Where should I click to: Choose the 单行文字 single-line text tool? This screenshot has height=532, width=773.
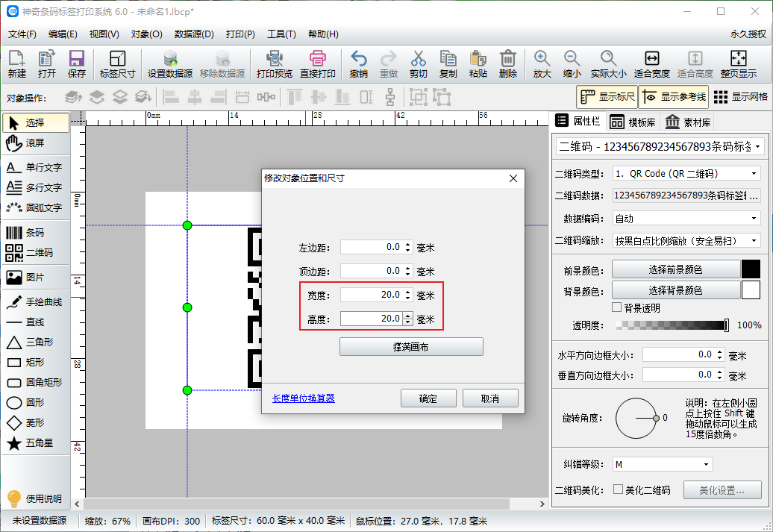click(36, 168)
